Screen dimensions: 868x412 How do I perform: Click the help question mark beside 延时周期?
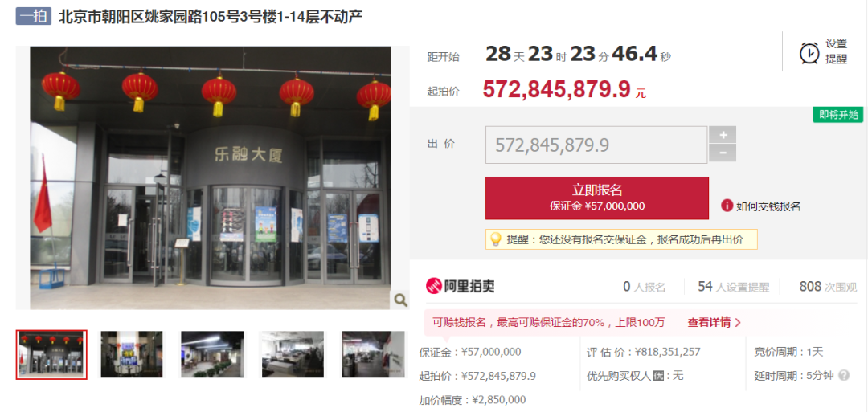coord(844,376)
